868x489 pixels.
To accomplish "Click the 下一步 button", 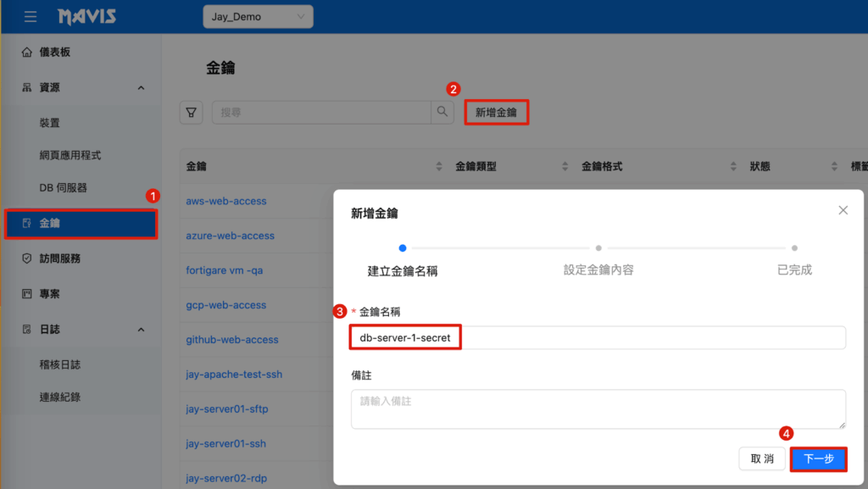I will (818, 459).
